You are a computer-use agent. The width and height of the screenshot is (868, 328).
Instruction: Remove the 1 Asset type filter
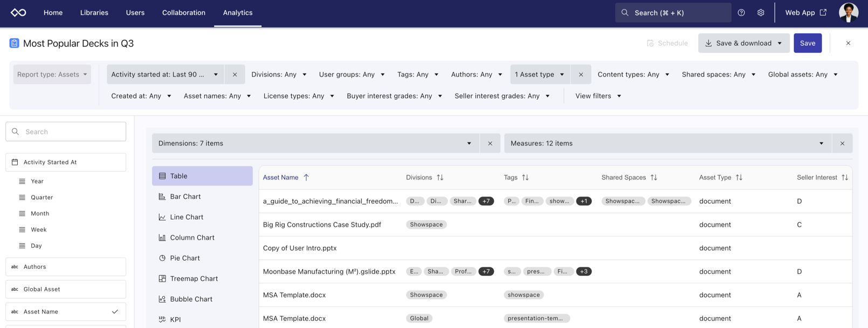click(581, 74)
